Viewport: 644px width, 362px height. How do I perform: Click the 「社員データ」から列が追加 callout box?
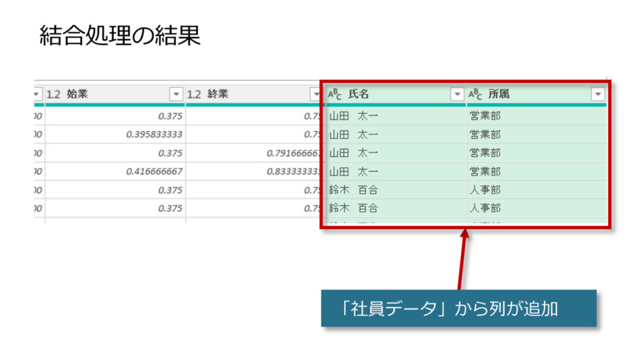click(x=458, y=309)
